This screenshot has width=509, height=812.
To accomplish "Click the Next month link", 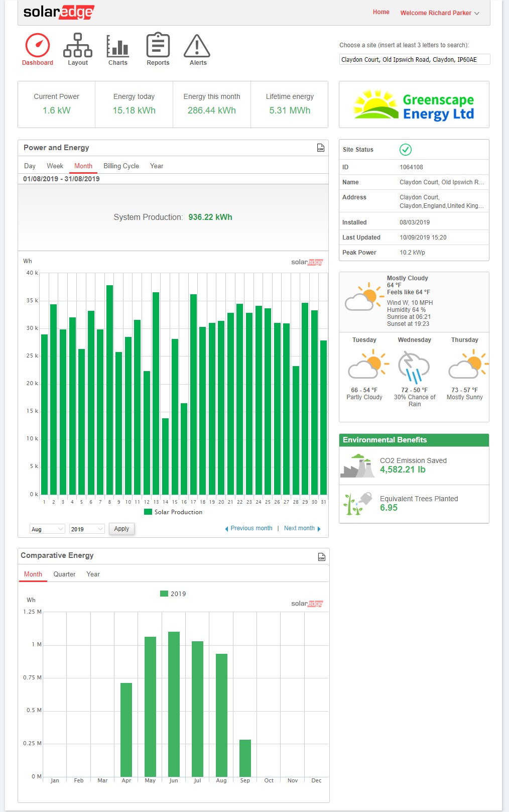I will coord(302,528).
